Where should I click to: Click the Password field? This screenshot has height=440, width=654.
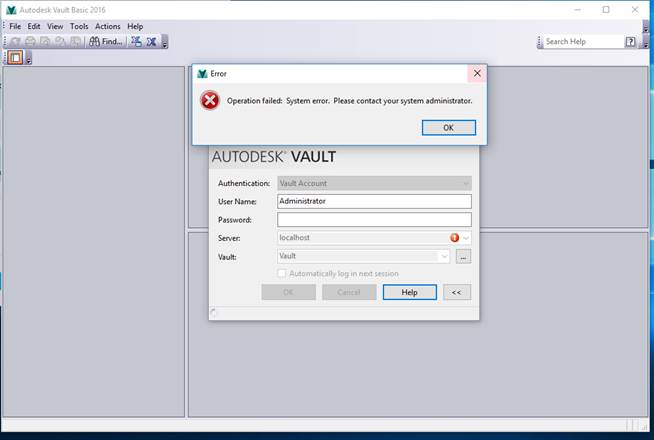click(x=374, y=219)
